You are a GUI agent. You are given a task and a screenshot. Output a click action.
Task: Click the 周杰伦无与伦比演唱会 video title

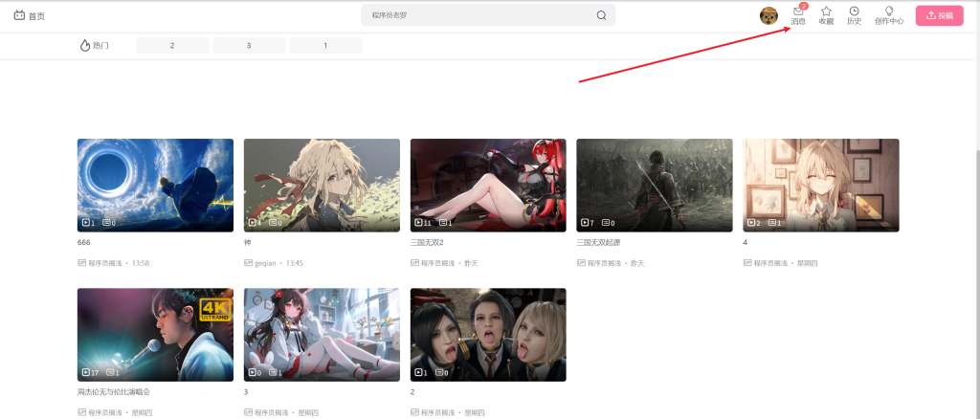coord(113,392)
